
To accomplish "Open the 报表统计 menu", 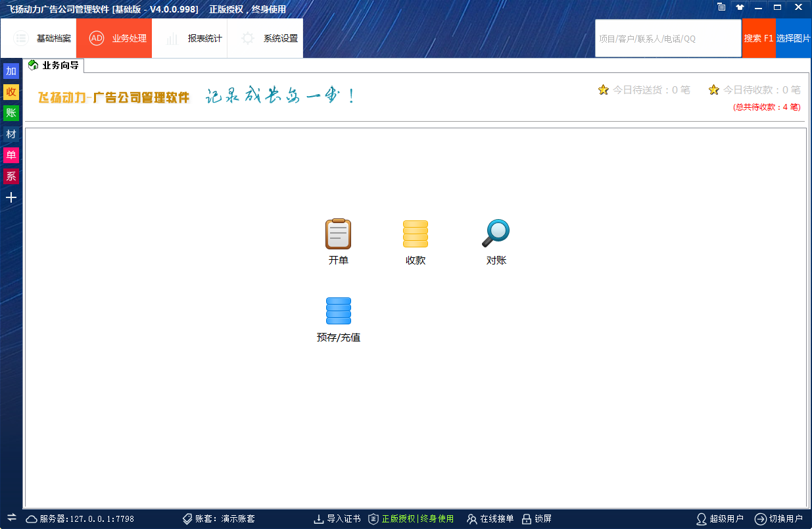I will pos(190,38).
